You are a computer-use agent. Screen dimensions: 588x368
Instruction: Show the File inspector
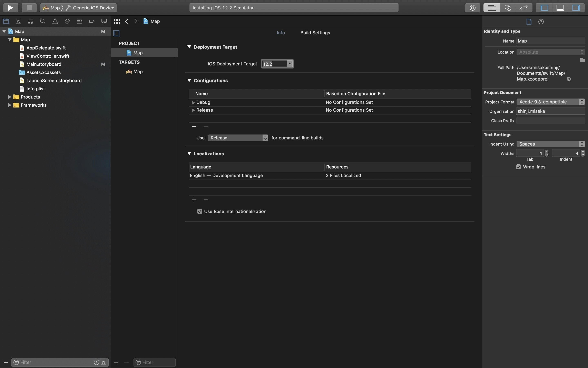529,22
